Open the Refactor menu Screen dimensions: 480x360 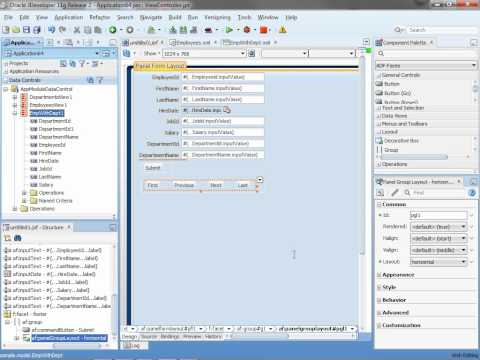[99, 17]
